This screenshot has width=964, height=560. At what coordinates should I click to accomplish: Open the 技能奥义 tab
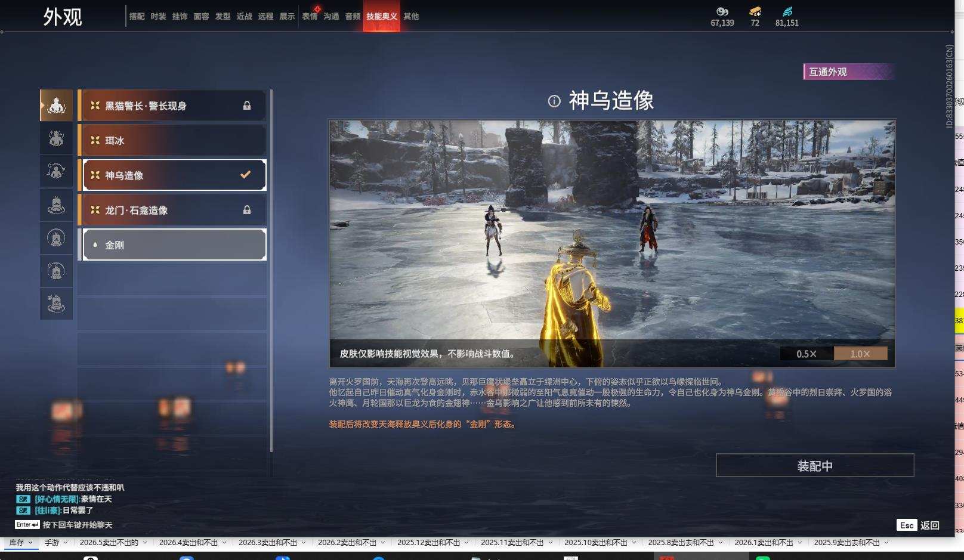(x=382, y=17)
